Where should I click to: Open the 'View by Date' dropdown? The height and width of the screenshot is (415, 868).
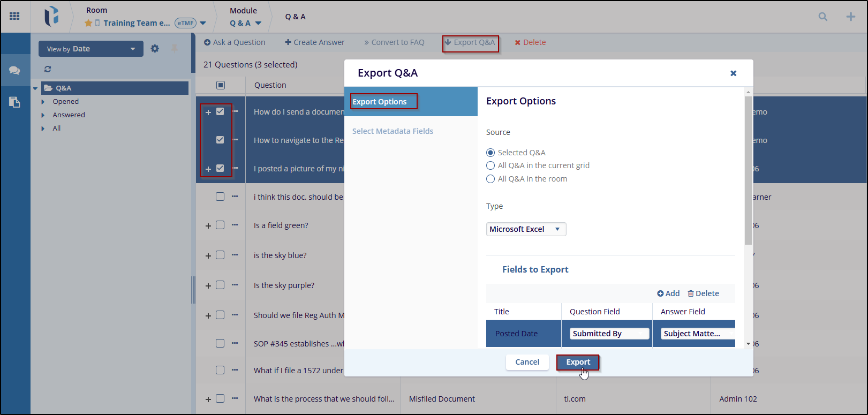click(x=90, y=49)
